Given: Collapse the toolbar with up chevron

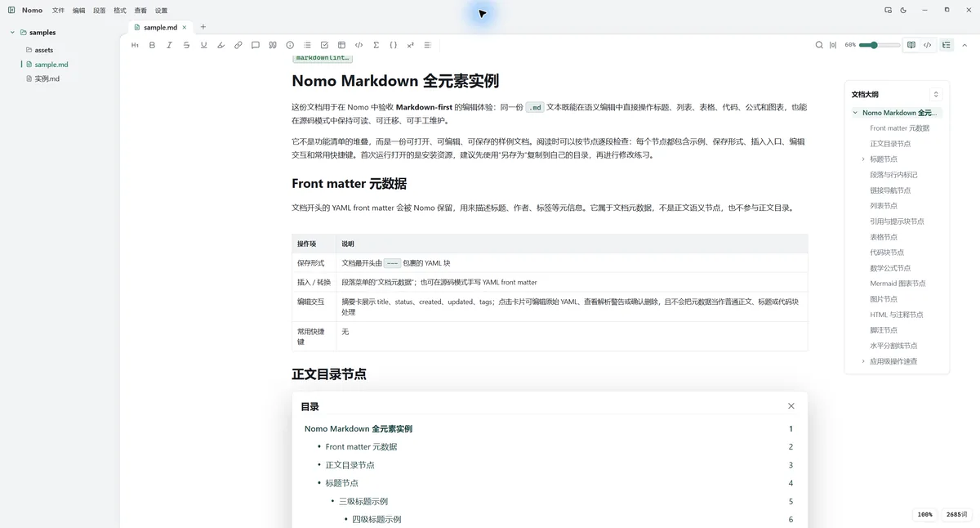Looking at the screenshot, I should 964,45.
